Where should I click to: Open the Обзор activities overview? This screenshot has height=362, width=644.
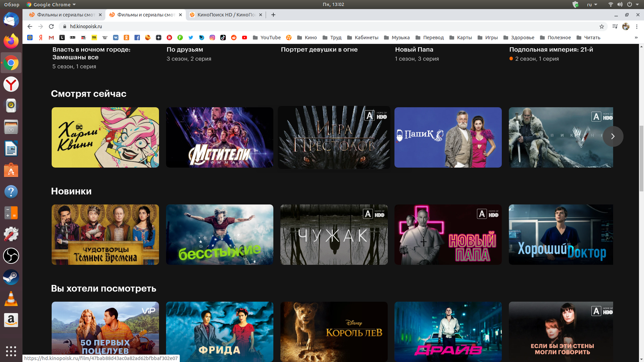click(12, 4)
